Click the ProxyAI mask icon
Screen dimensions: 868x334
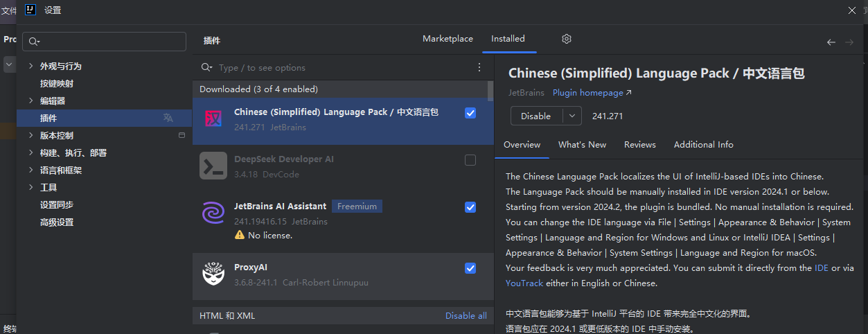(213, 274)
